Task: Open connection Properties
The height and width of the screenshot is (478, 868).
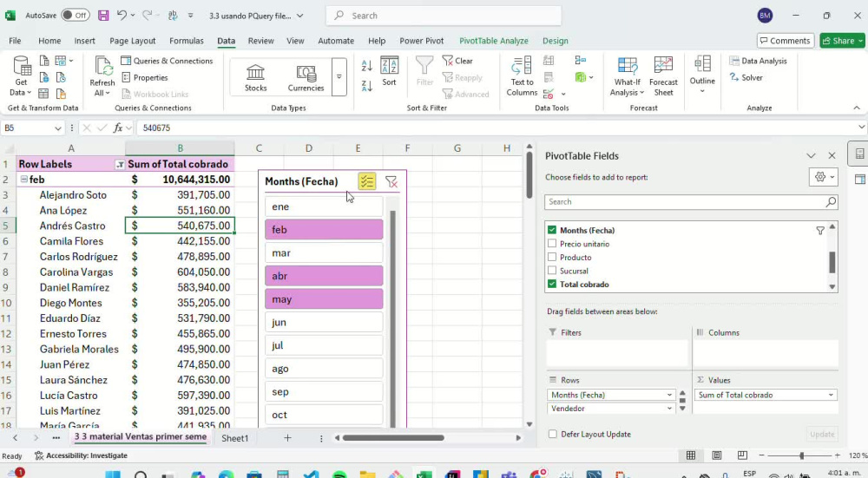Action: tap(144, 77)
